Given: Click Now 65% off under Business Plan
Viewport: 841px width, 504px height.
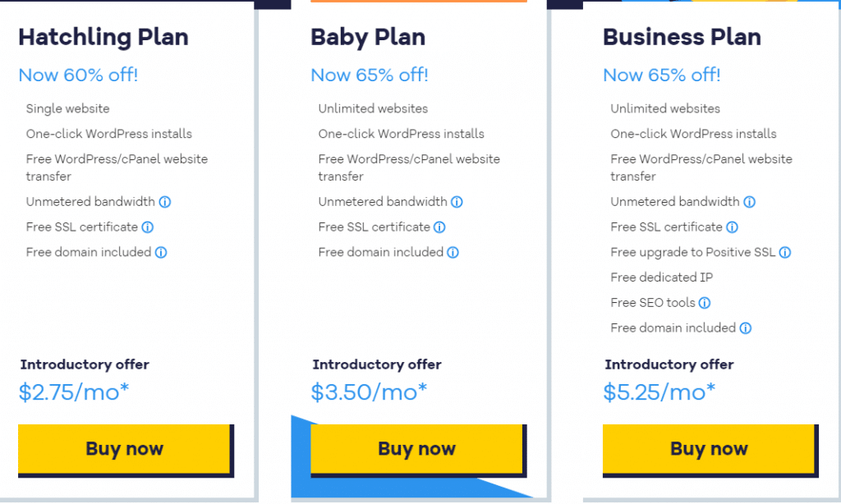Looking at the screenshot, I should coord(661,75).
